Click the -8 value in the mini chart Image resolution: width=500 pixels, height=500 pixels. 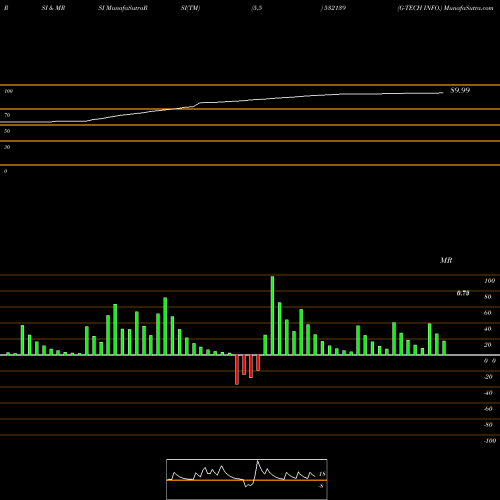point(321,486)
